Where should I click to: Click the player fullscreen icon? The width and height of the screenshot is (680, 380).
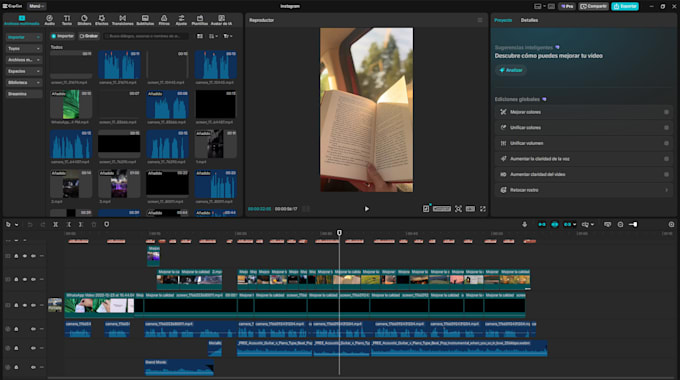[x=483, y=209]
